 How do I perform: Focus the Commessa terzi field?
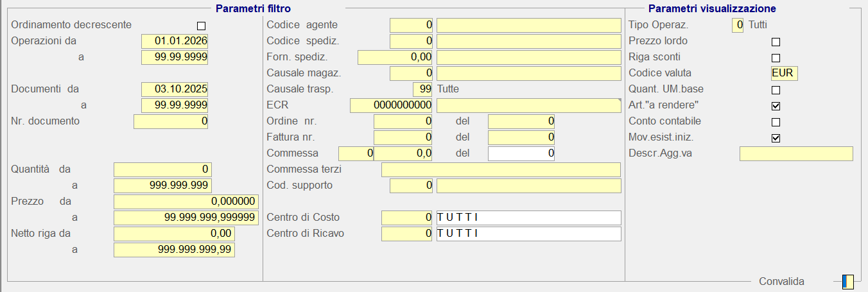click(501, 169)
